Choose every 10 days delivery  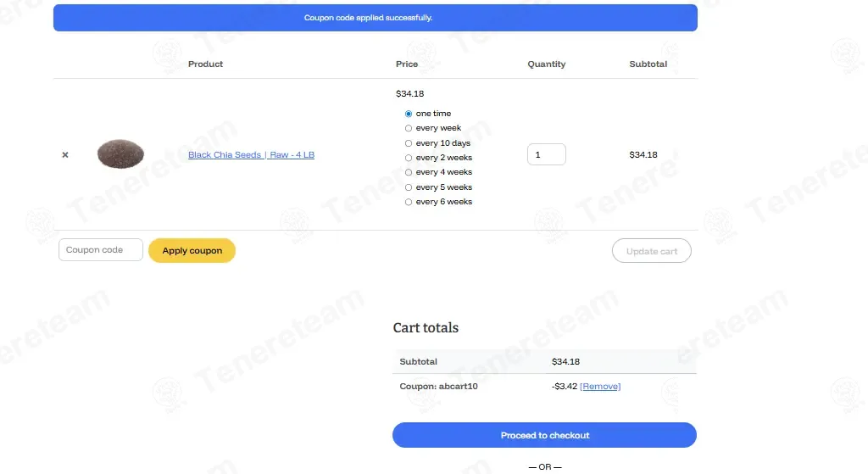click(409, 143)
